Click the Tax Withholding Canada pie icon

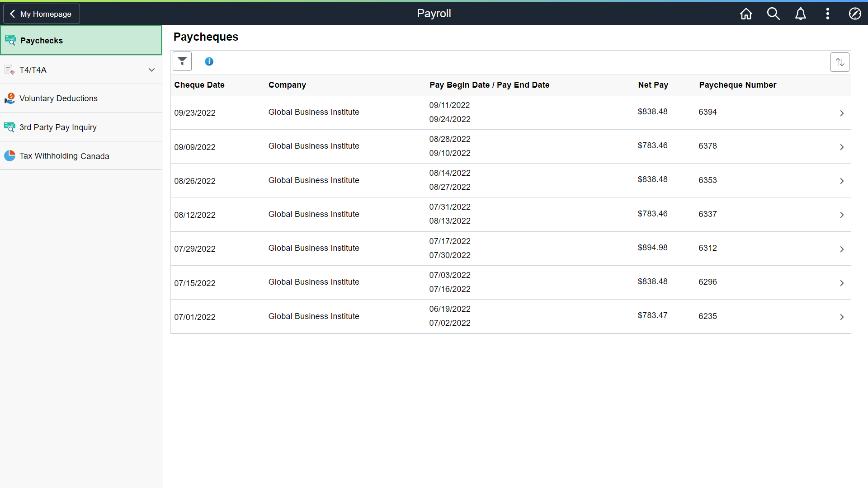9,155
